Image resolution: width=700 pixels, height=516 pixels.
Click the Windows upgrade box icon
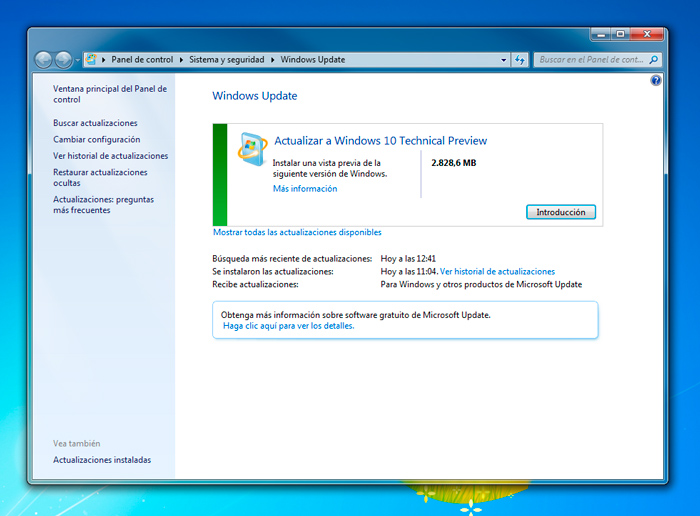(x=252, y=149)
